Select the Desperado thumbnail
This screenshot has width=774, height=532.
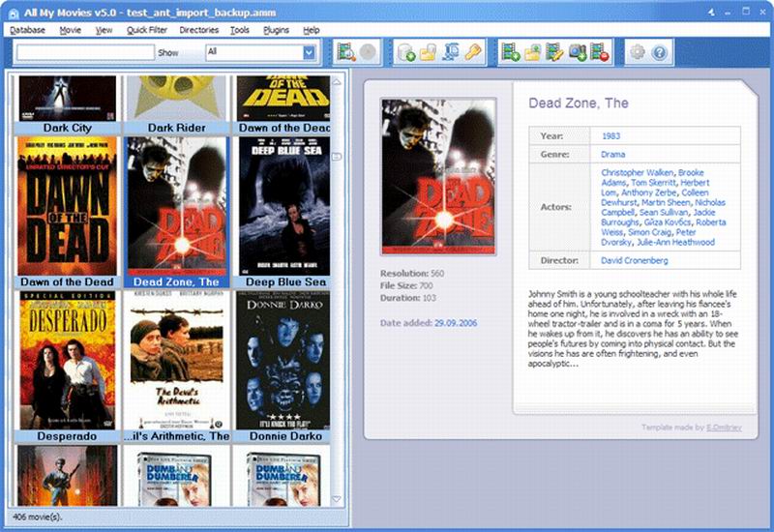pos(67,367)
